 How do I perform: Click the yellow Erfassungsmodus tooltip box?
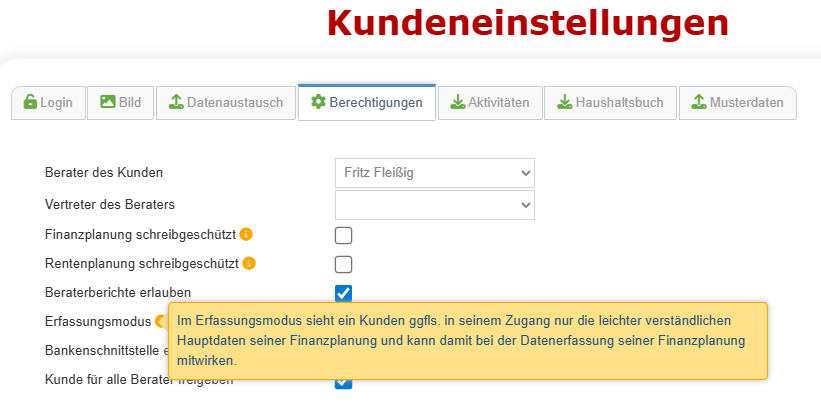tap(468, 340)
